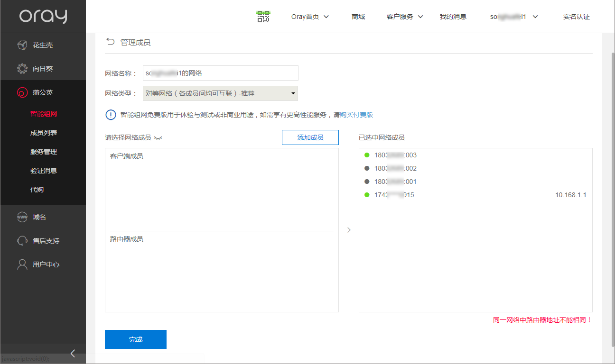
Task: Click into the 网络名称 input field
Action: [x=221, y=73]
